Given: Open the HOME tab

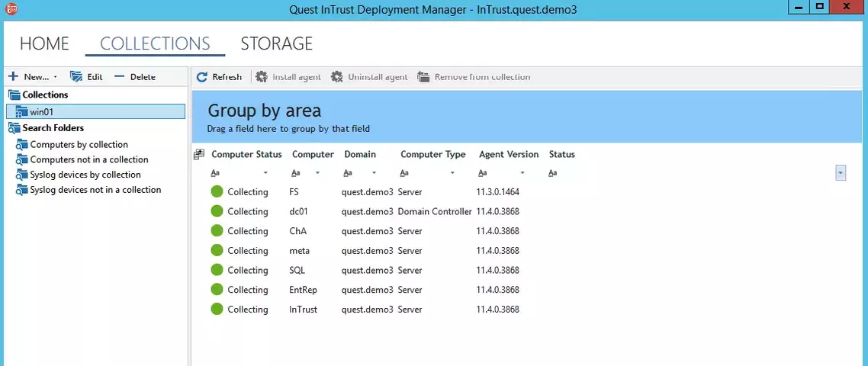Looking at the screenshot, I should tap(44, 43).
